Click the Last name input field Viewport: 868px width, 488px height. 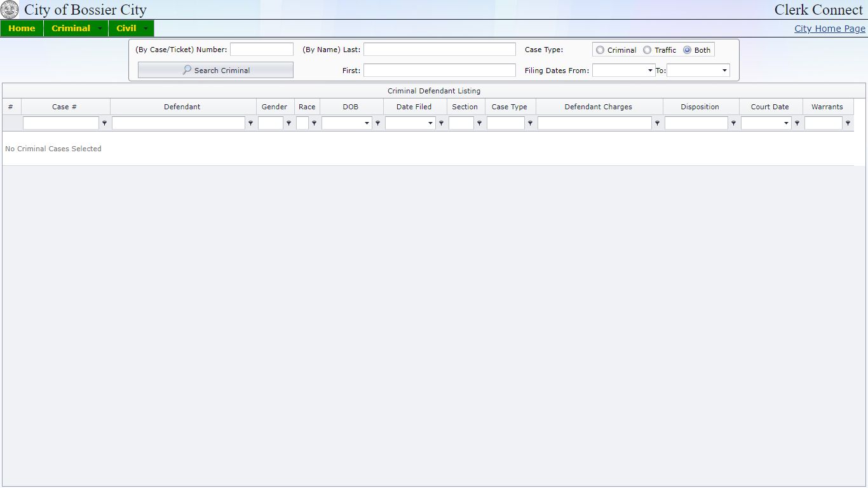point(440,50)
